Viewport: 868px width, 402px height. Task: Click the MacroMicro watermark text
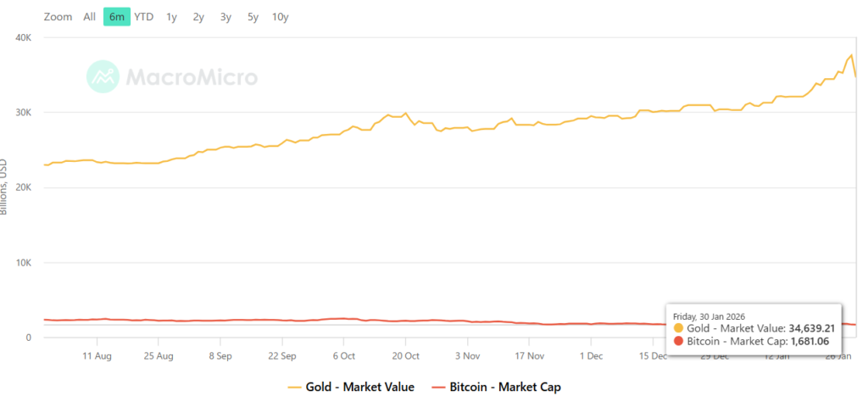(x=192, y=77)
